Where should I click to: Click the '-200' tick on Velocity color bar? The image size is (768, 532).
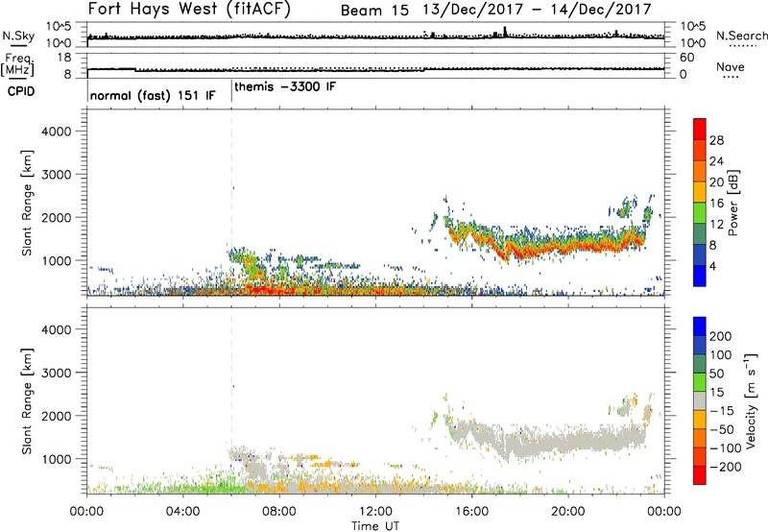pyautogui.click(x=726, y=467)
